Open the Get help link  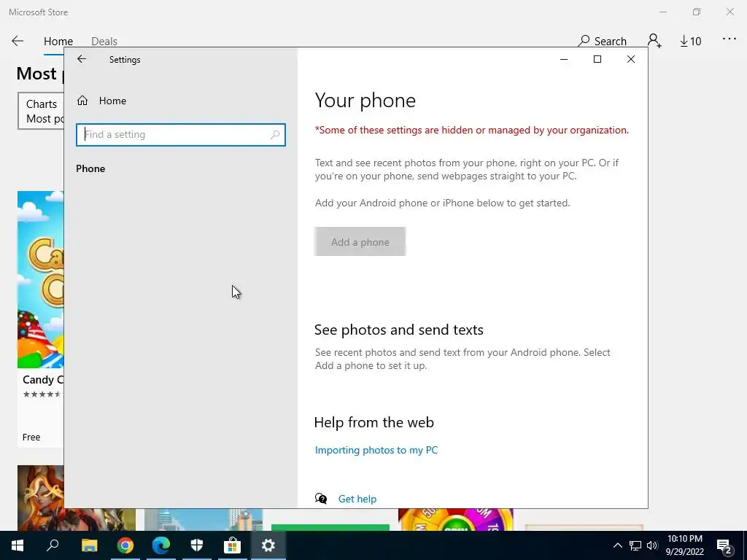357,499
